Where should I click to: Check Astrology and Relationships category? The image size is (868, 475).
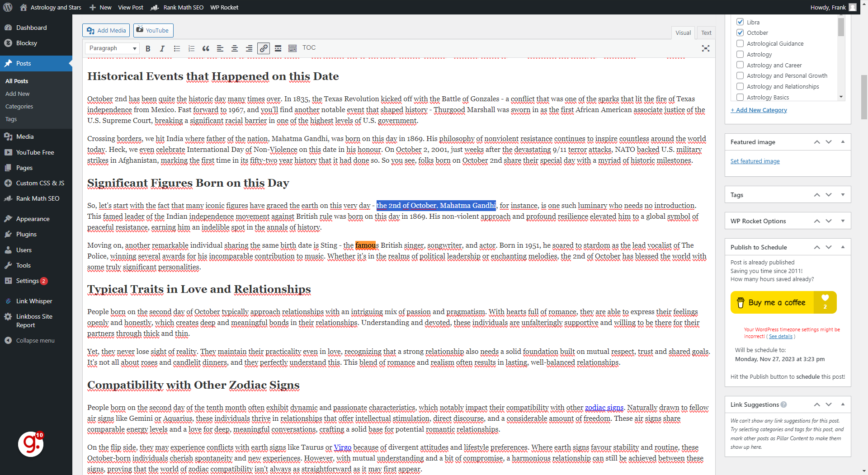pos(740,86)
